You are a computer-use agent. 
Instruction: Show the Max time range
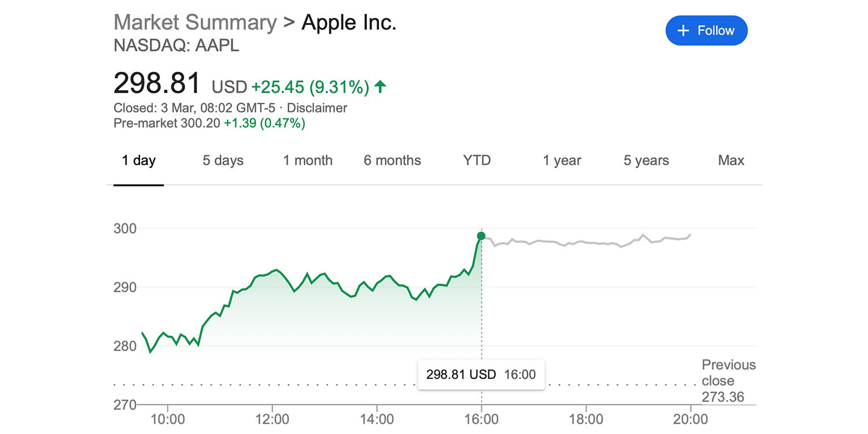(x=731, y=160)
